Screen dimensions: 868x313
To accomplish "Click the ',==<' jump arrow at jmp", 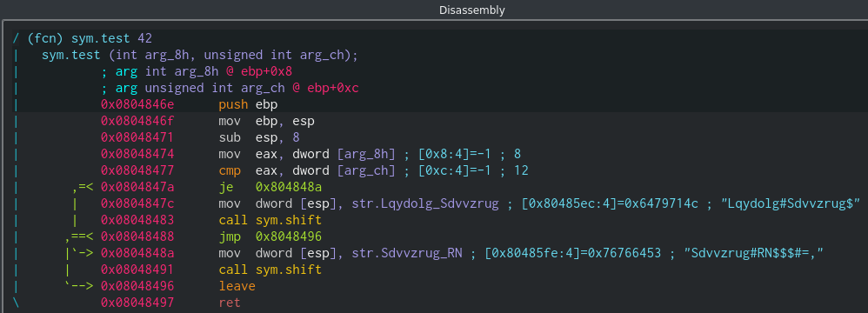I will point(78,236).
